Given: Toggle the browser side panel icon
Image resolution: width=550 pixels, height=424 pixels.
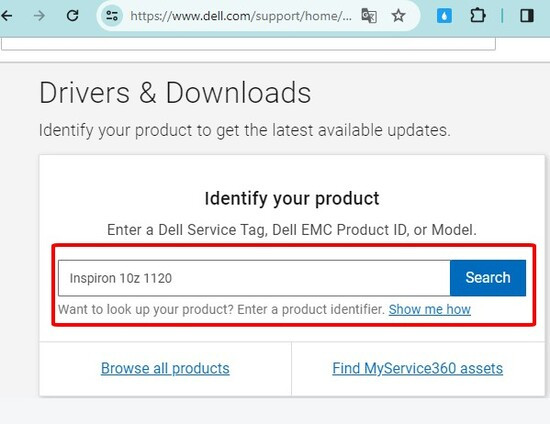Looking at the screenshot, I should click(x=527, y=16).
